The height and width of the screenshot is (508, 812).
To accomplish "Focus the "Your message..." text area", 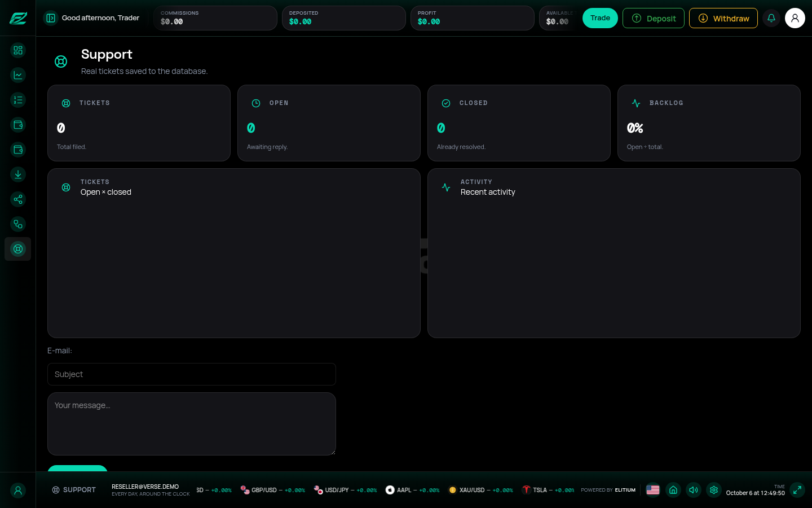I will (x=192, y=424).
